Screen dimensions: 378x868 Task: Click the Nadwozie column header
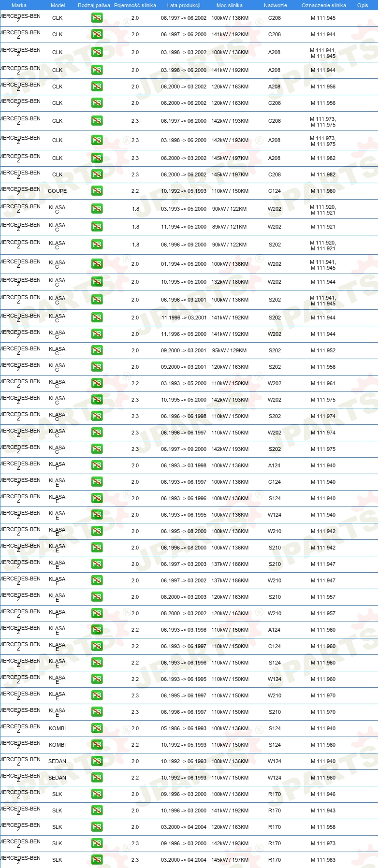point(275,5)
